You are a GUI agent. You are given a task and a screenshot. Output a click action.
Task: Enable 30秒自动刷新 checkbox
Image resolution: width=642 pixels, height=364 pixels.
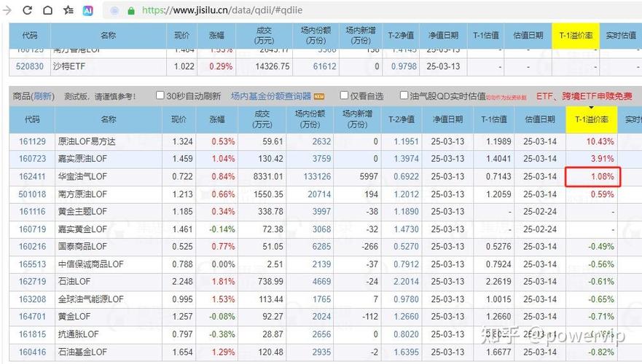tap(160, 95)
